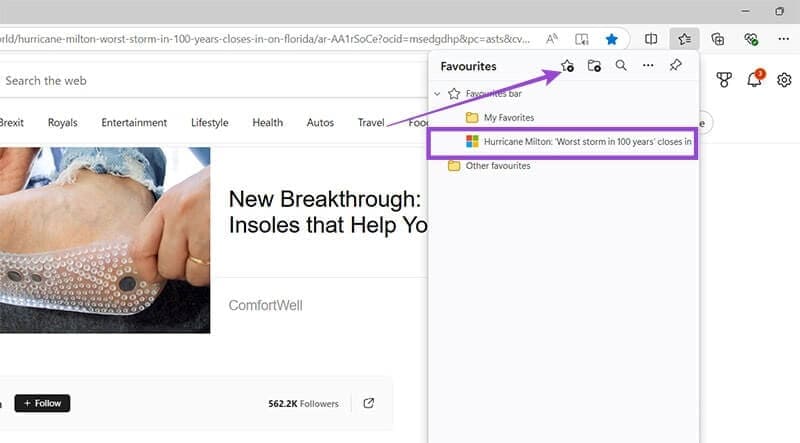This screenshot has height=443, width=800.
Task: Toggle split screen icon in toolbar
Action: coord(651,39)
